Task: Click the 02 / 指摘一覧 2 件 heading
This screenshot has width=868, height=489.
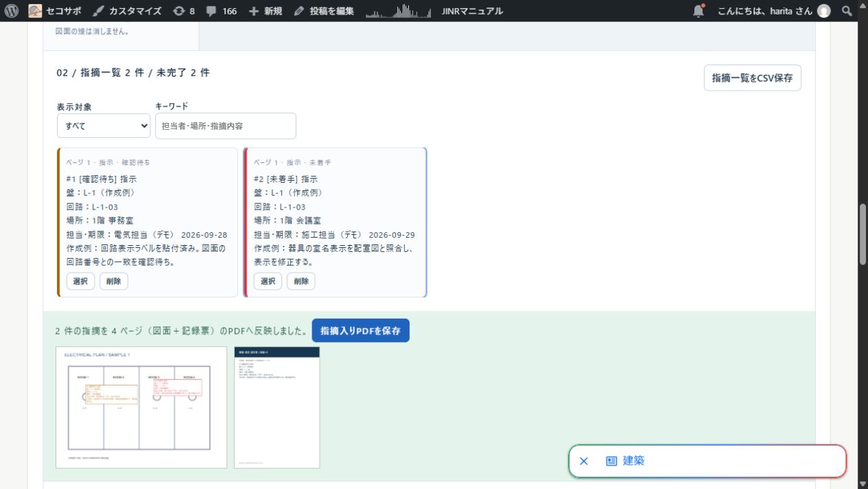Action: (x=133, y=72)
